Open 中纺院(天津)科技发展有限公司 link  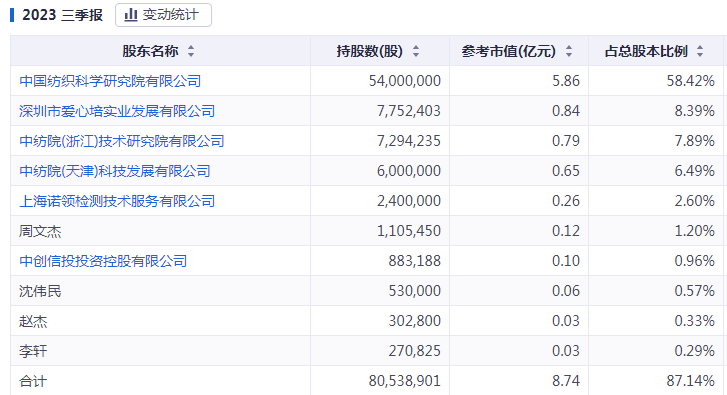tap(115, 171)
